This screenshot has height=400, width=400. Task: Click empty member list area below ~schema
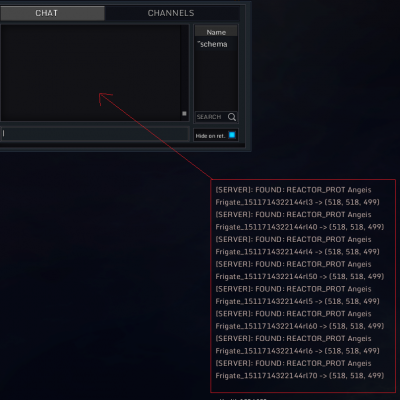pyautogui.click(x=216, y=80)
